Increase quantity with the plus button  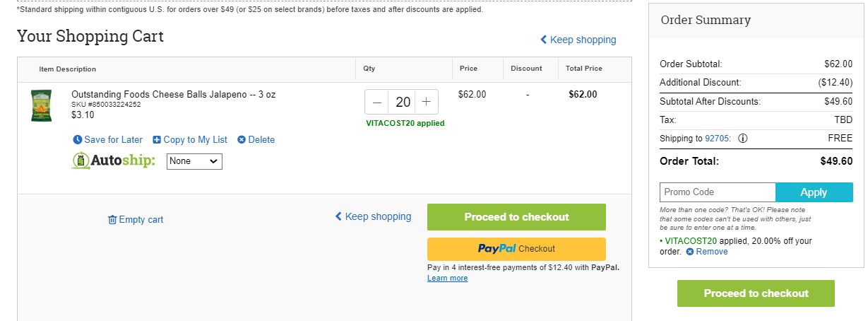click(x=426, y=102)
